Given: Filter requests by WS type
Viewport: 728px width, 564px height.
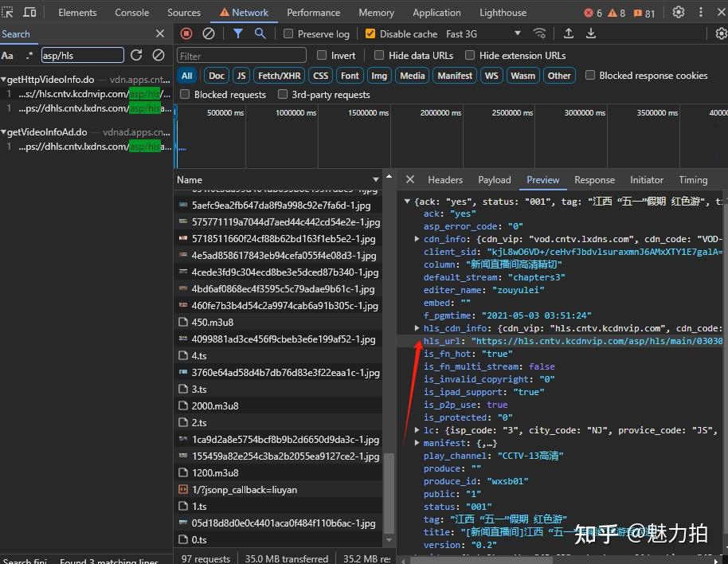Looking at the screenshot, I should click(x=491, y=76).
